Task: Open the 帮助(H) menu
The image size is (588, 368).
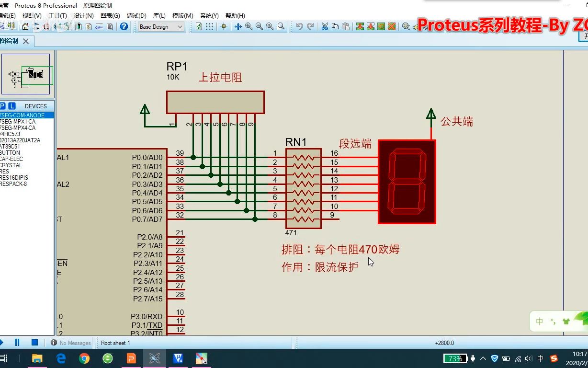Action: 235,15
